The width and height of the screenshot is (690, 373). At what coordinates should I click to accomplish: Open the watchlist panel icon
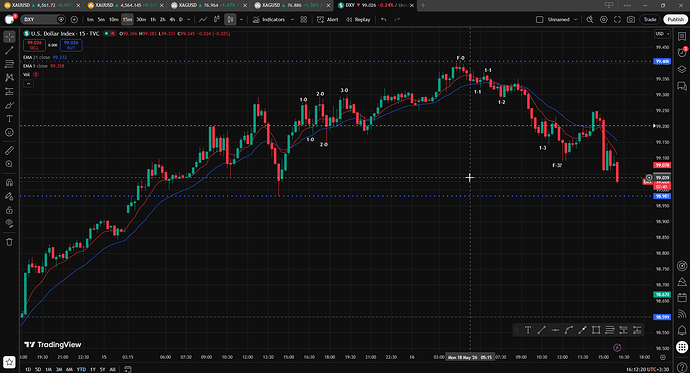pos(682,37)
